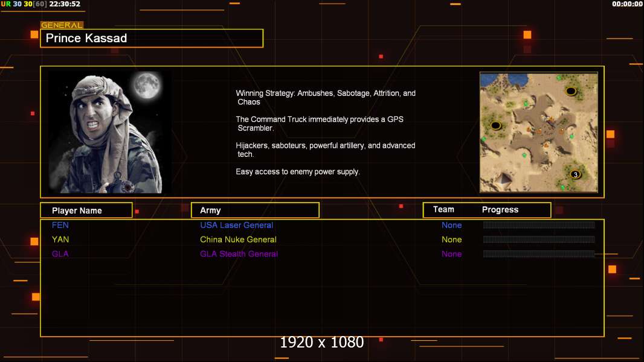Image resolution: width=644 pixels, height=362 pixels.
Task: Open the Team value for GLA player
Action: [451, 254]
